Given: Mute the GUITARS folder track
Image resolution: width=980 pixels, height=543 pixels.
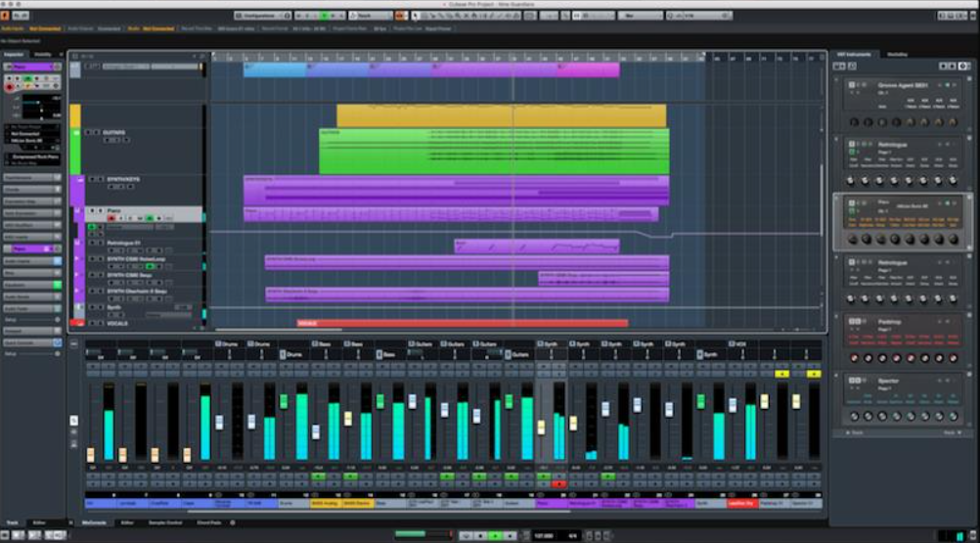Looking at the screenshot, I should (88, 132).
